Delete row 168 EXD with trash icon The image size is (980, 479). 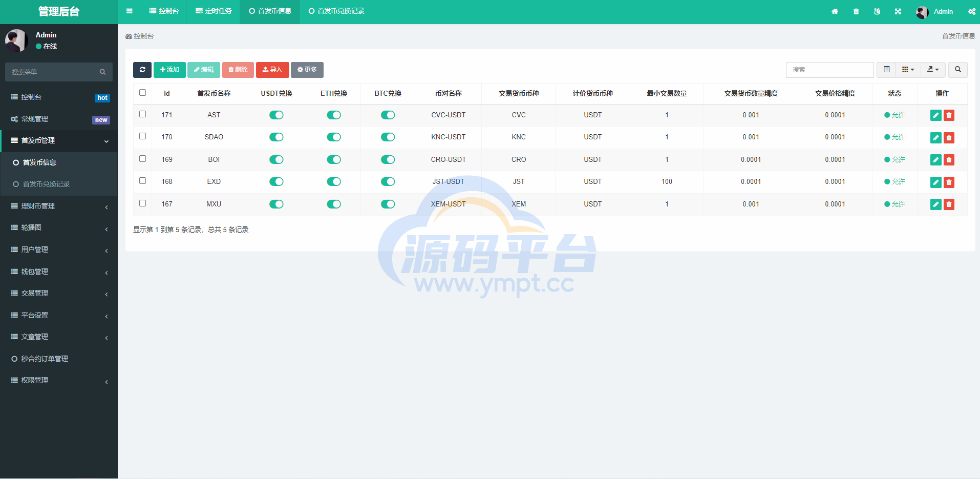tap(949, 182)
